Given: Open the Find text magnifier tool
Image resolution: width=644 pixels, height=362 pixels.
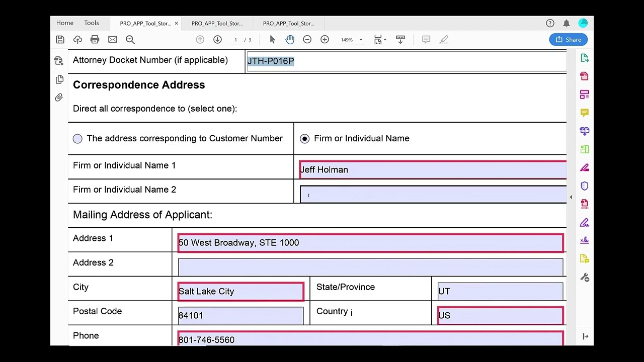Looking at the screenshot, I should 130,40.
